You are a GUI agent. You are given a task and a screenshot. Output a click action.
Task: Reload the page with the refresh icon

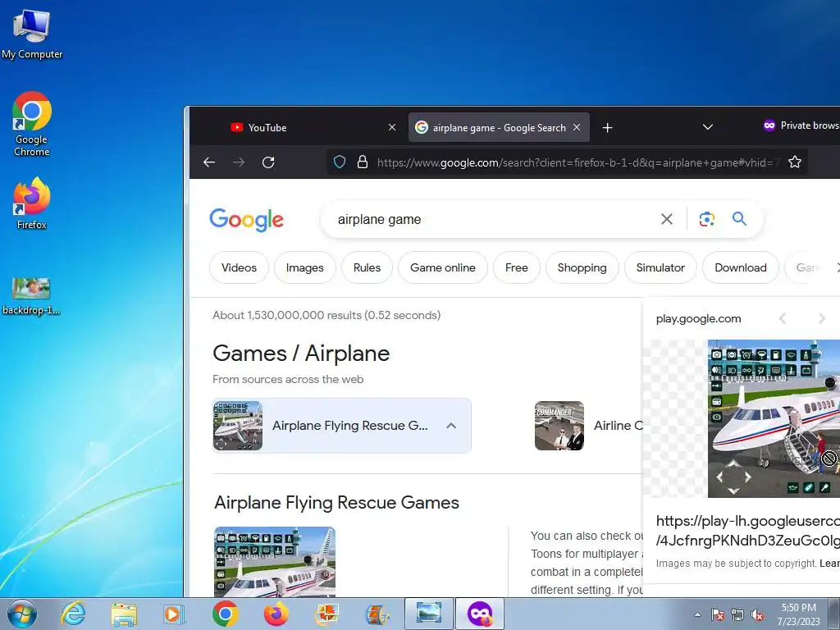point(268,162)
